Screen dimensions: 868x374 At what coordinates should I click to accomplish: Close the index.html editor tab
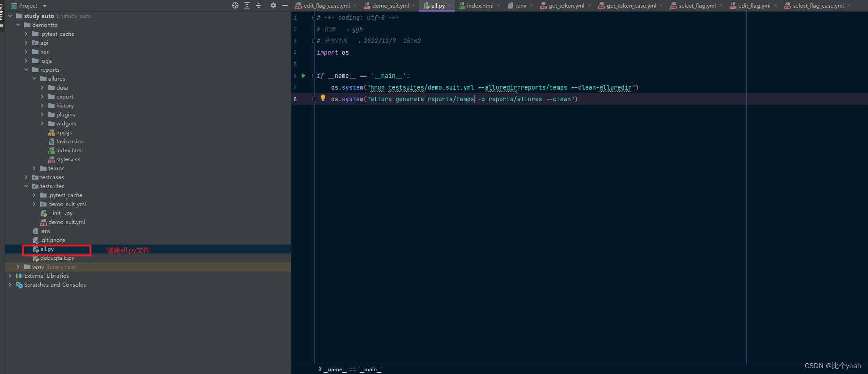tap(498, 5)
